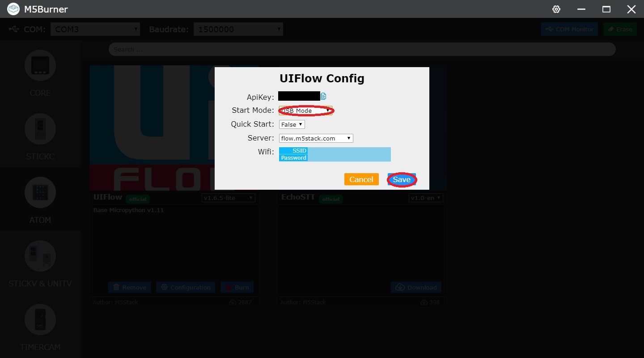Screen dimensions: 644x358
Task: Select the CORE device category
Action: tap(40, 74)
